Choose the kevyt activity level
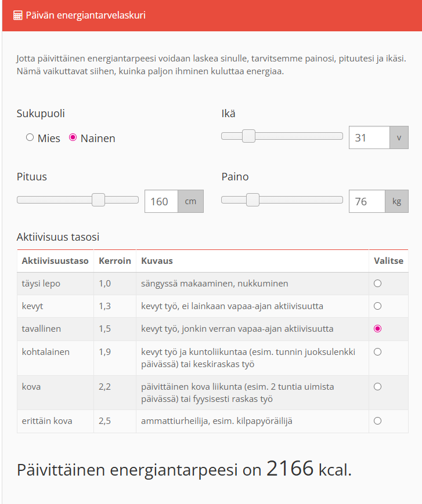The height and width of the screenshot is (504, 422). pos(378,306)
